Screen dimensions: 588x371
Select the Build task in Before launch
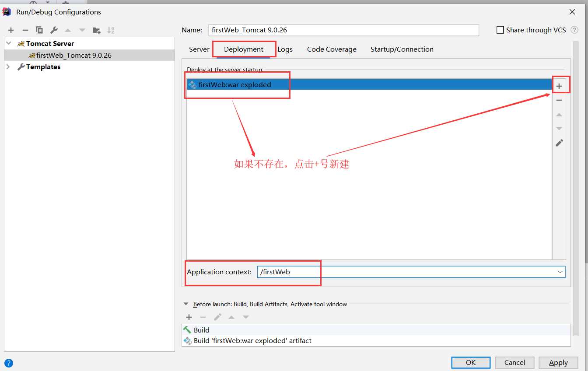376,330
